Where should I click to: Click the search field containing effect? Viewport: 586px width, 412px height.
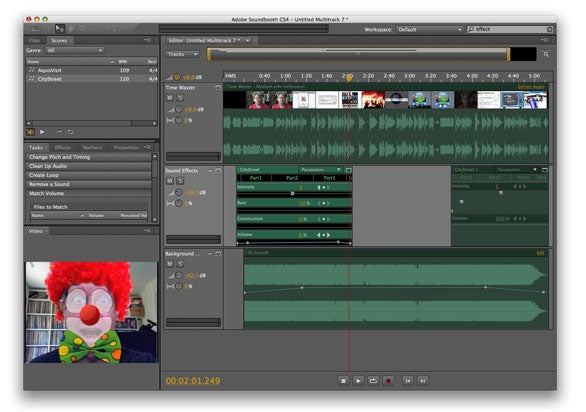point(509,29)
